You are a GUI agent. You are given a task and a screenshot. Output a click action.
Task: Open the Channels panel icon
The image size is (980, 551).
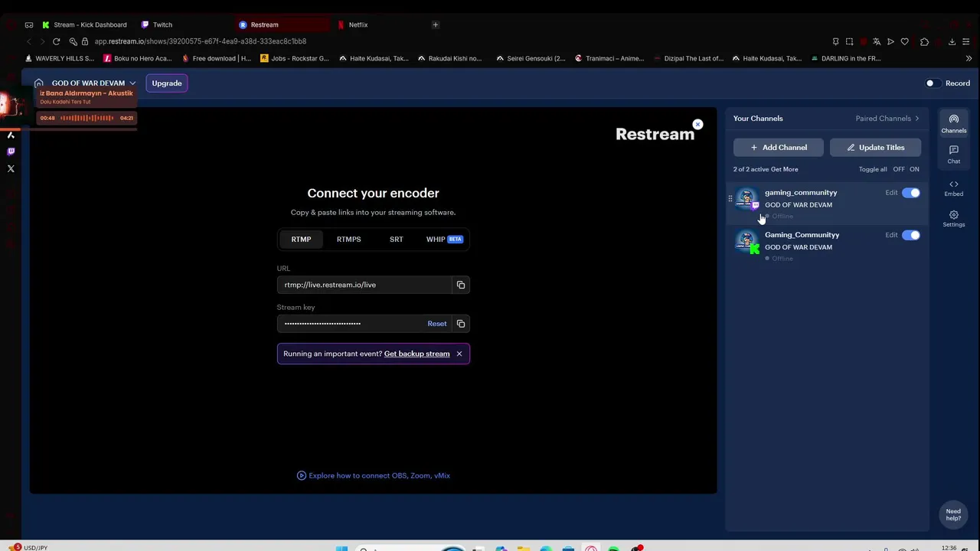coord(953,123)
